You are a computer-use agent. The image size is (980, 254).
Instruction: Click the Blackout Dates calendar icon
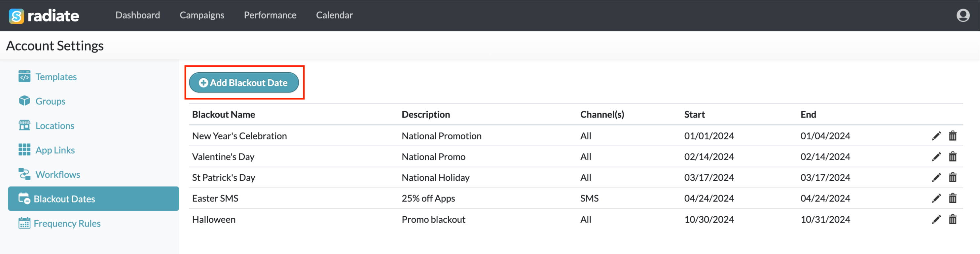pyautogui.click(x=24, y=198)
